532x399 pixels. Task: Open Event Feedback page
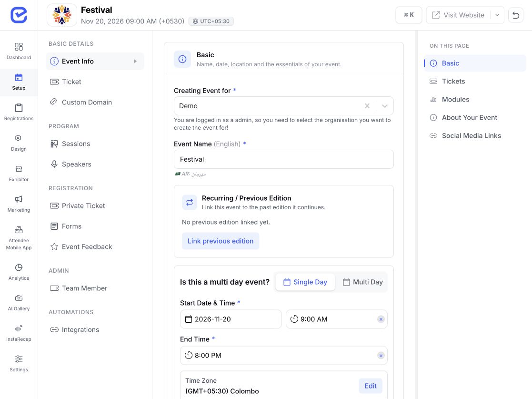pyautogui.click(x=95, y=247)
